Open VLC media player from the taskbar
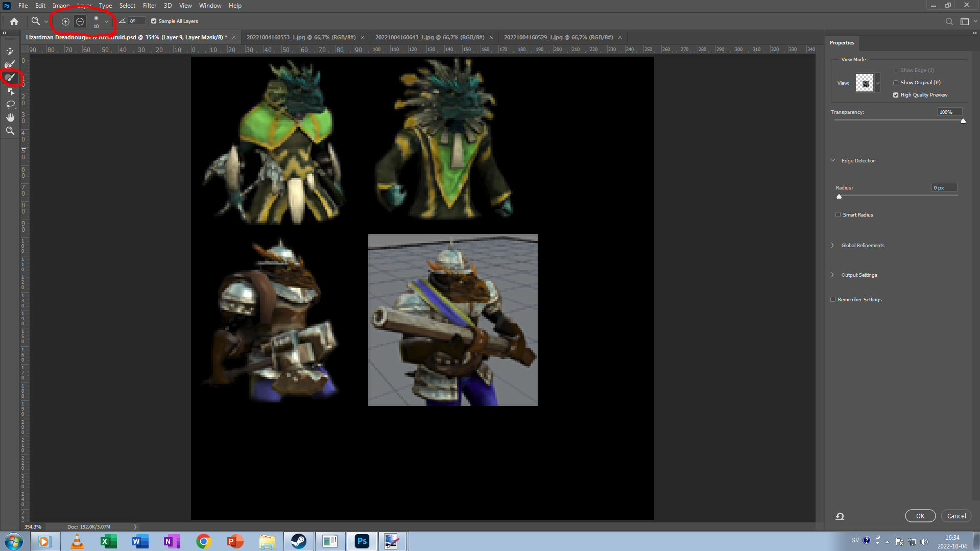This screenshot has height=551, width=980. (x=77, y=541)
